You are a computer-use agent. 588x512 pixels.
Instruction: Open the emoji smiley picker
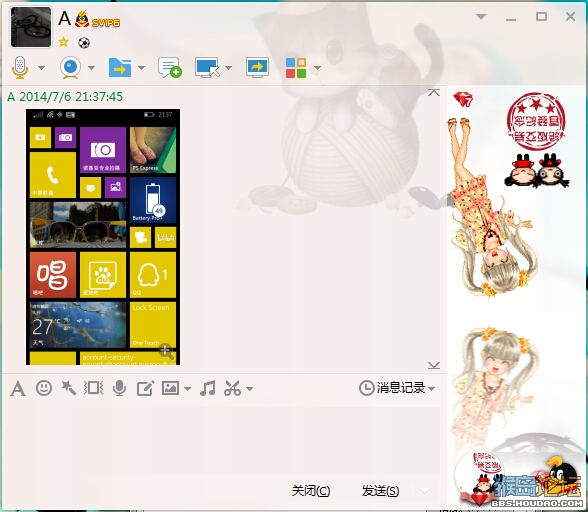tap(44, 388)
